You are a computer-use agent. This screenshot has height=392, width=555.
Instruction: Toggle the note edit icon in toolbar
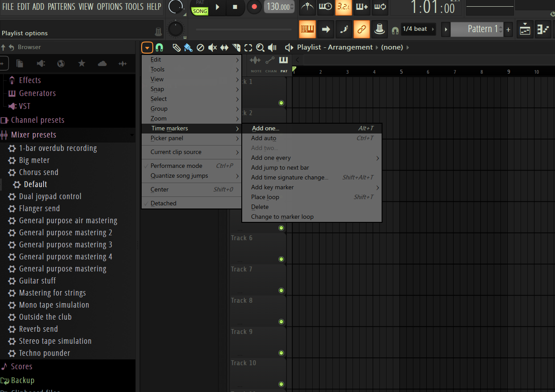344,29
